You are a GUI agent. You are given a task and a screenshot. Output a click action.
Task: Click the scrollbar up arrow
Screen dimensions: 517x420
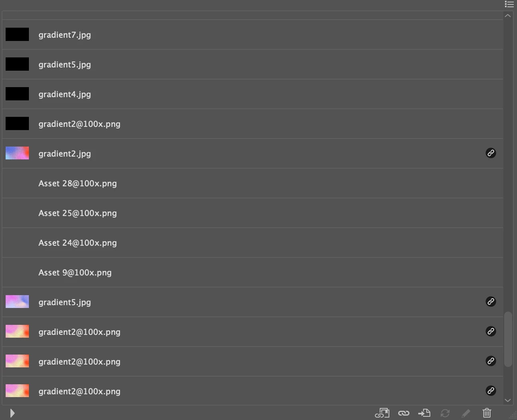tap(508, 16)
